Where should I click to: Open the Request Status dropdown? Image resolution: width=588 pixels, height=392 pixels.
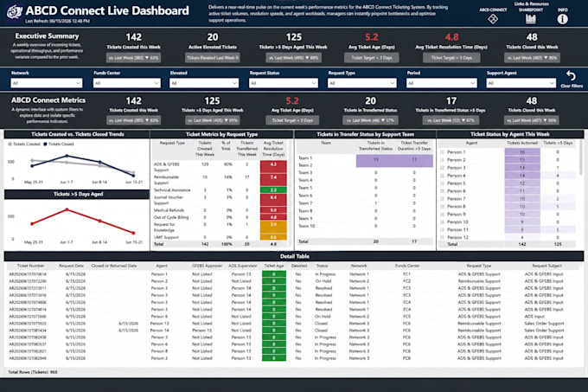(x=284, y=83)
